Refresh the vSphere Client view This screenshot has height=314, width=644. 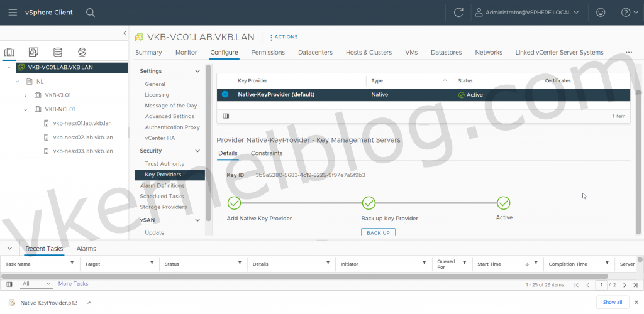pyautogui.click(x=458, y=13)
